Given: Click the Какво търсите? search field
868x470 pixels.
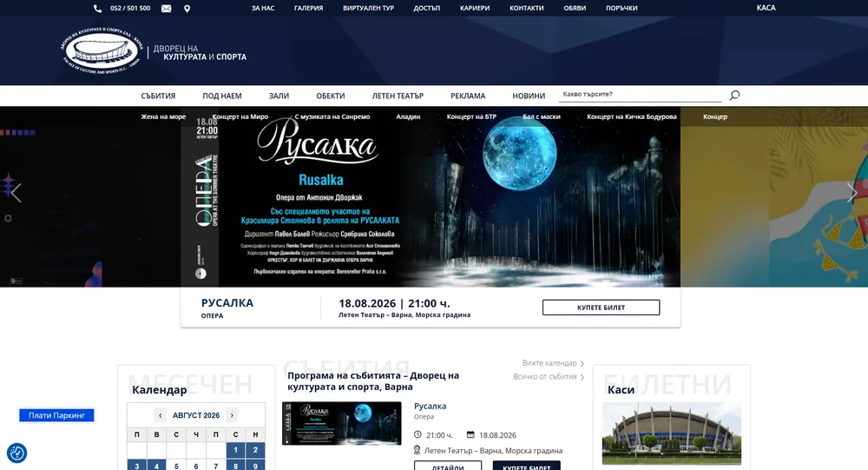Looking at the screenshot, I should 640,95.
